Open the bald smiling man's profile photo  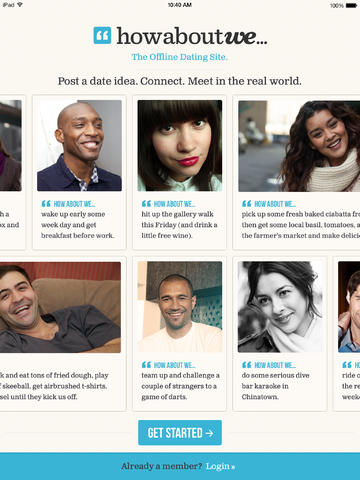[79, 145]
